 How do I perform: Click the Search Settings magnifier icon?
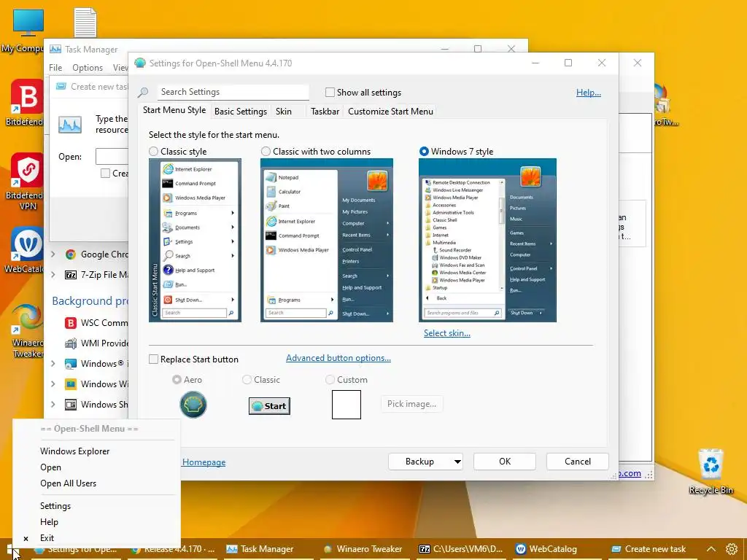click(x=143, y=93)
